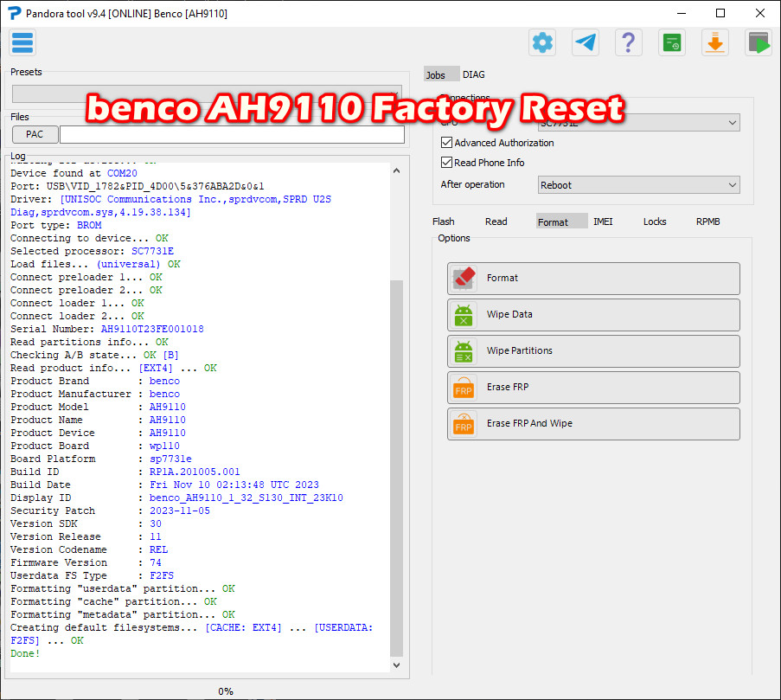Switch to the IMEI tab
This screenshot has width=781, height=700.
coord(603,222)
